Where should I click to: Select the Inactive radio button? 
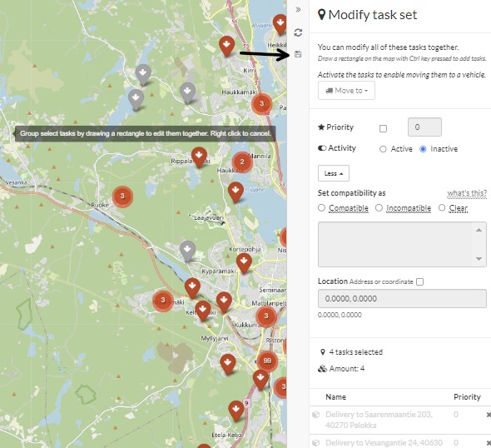[423, 149]
